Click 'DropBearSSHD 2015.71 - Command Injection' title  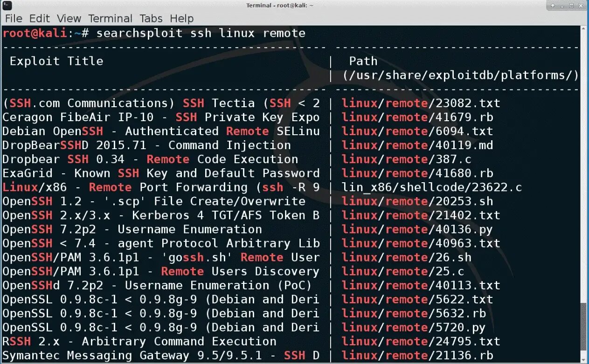click(147, 145)
